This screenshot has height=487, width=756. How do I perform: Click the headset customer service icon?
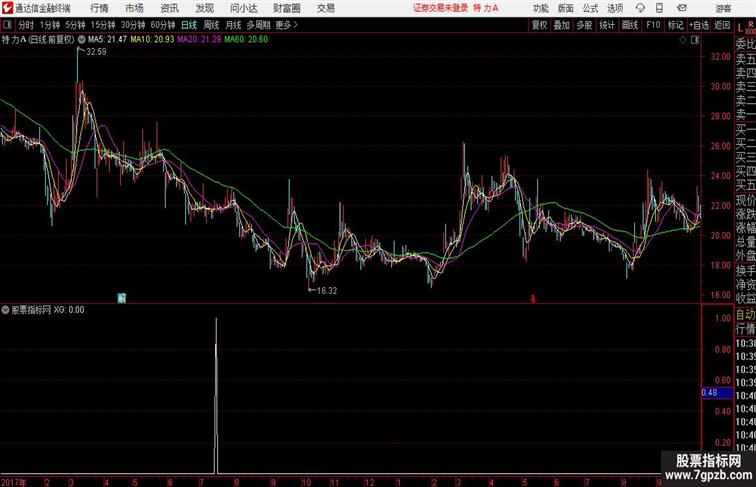[x=640, y=8]
